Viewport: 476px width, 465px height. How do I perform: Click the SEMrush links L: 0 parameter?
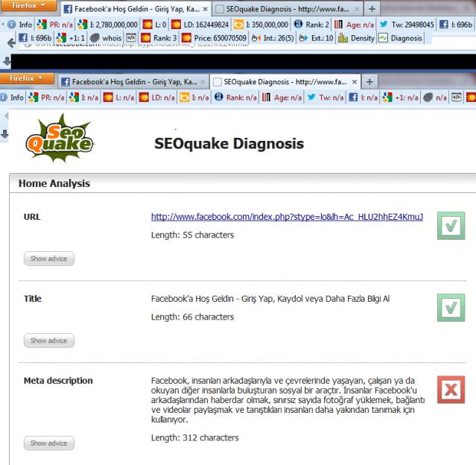155,25
